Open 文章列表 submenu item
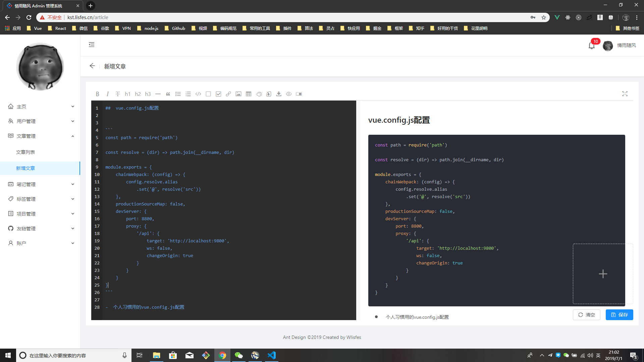This screenshot has width=644, height=362. [x=25, y=152]
